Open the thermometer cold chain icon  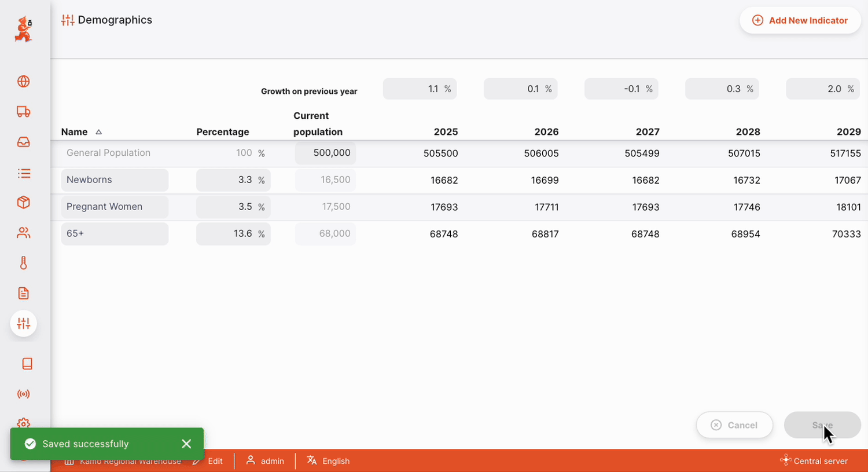pos(23,263)
